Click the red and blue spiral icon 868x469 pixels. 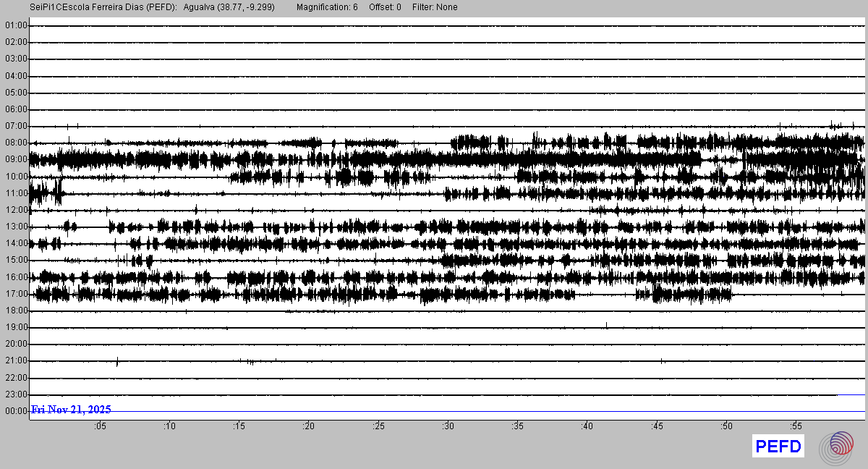click(x=836, y=447)
